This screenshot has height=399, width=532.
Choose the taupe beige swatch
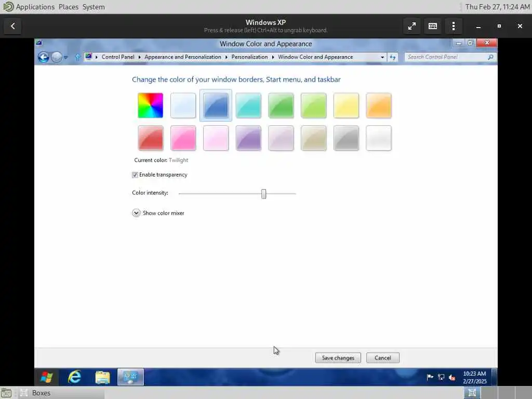click(313, 138)
